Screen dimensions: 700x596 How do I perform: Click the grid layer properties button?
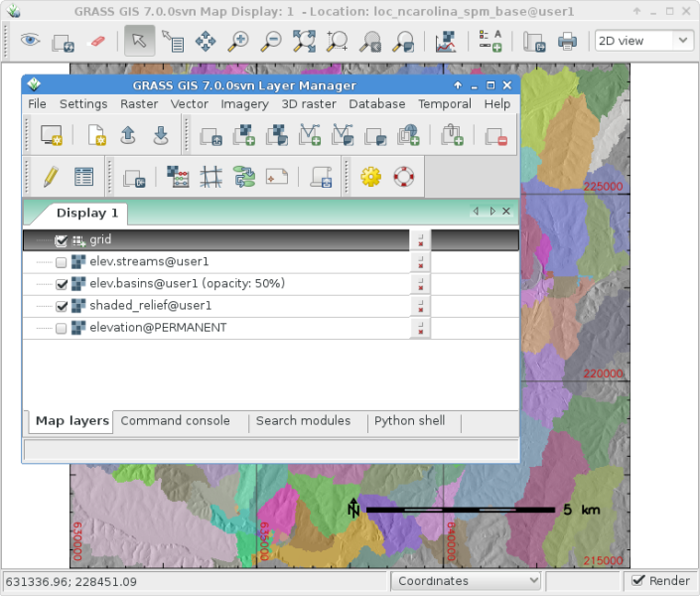coord(420,240)
